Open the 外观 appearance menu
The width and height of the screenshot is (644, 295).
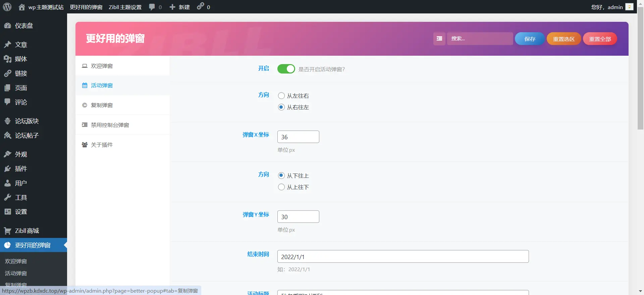pos(21,154)
